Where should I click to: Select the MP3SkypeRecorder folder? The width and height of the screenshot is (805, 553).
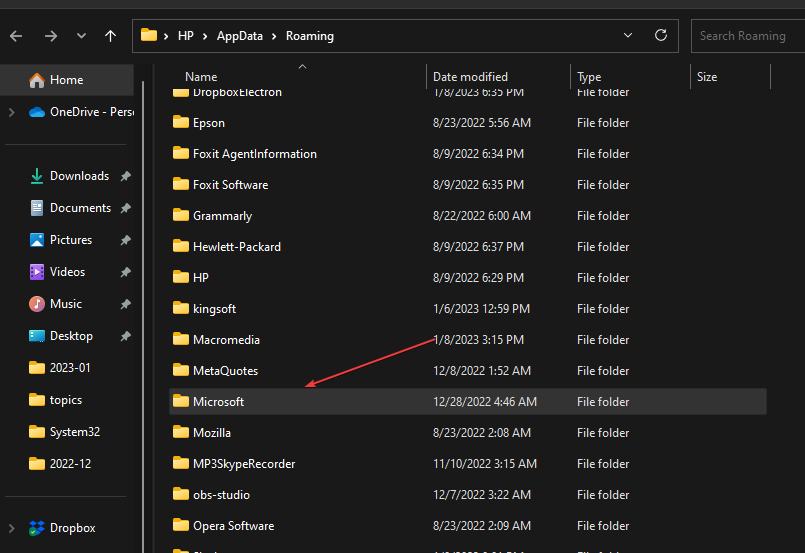[244, 464]
